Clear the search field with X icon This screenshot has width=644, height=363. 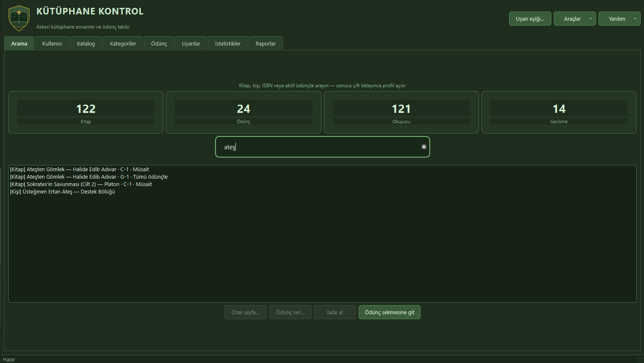pos(424,147)
